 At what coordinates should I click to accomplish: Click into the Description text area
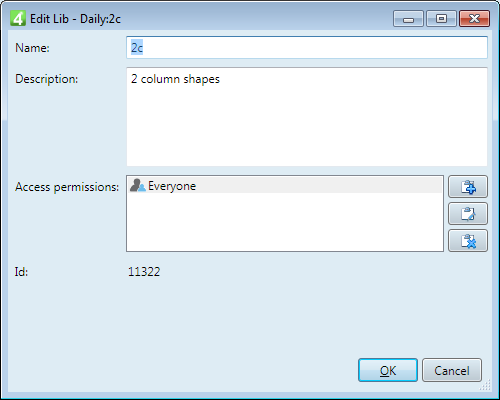tap(307, 117)
